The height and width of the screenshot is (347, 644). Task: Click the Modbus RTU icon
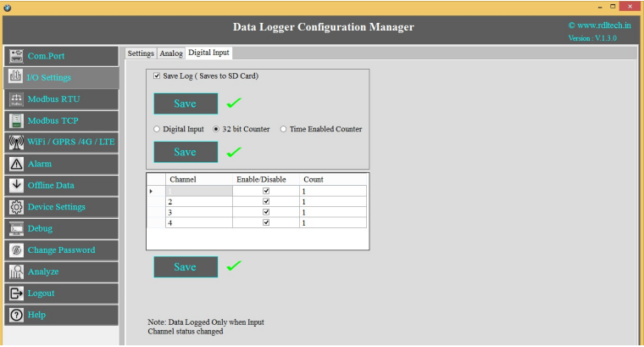coord(16,99)
